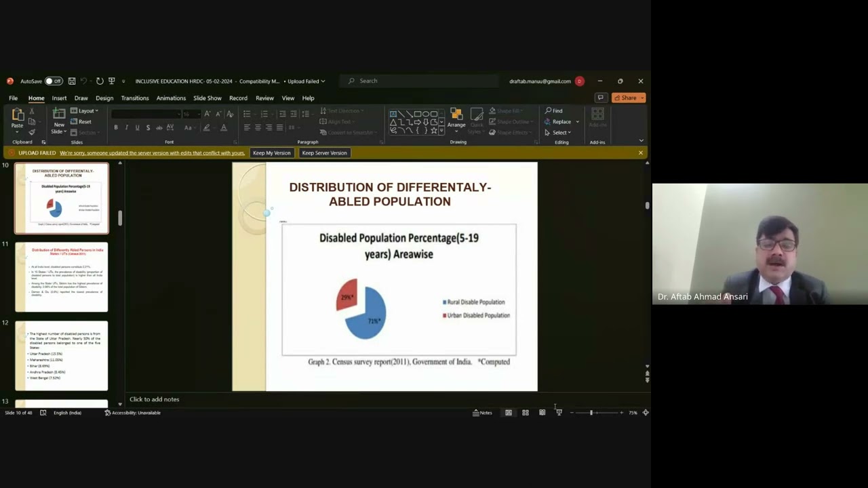Toggle Strikethrough formatting
868x488 pixels.
tap(159, 127)
